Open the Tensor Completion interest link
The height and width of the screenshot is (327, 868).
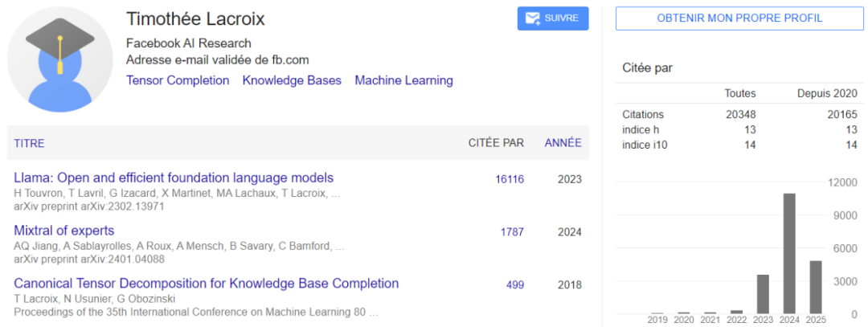(178, 80)
